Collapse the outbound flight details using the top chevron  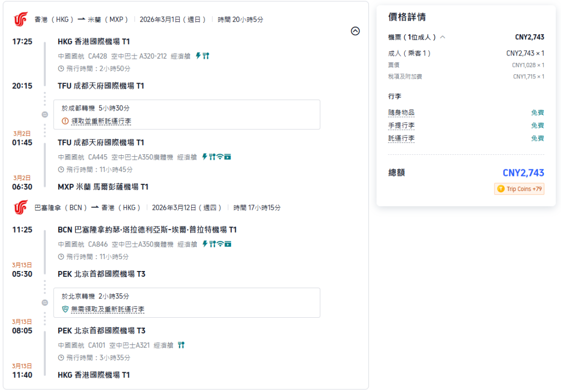[355, 31]
